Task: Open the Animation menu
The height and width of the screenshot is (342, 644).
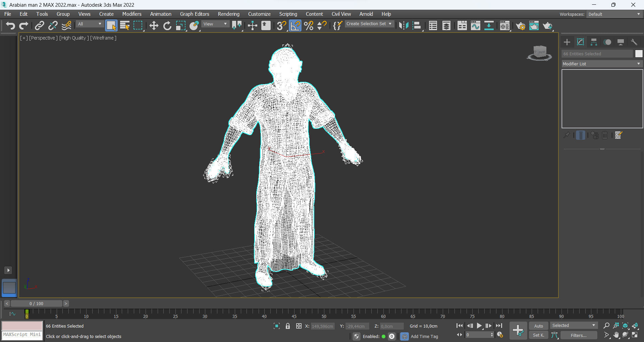Action: pos(161,14)
